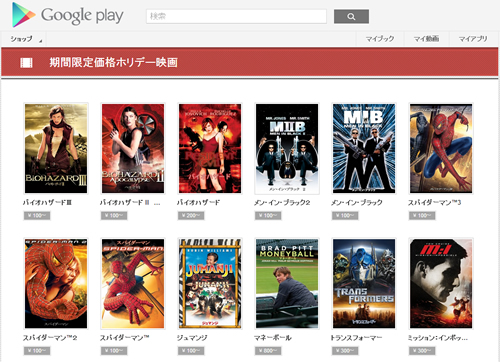Open the Resident Evil first movie poster

tap(210, 148)
